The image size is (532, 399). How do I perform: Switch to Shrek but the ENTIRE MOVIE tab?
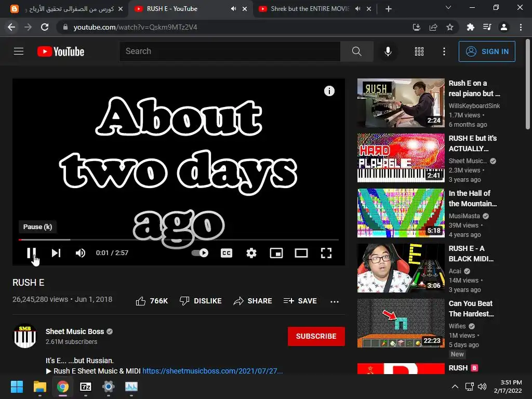click(310, 9)
